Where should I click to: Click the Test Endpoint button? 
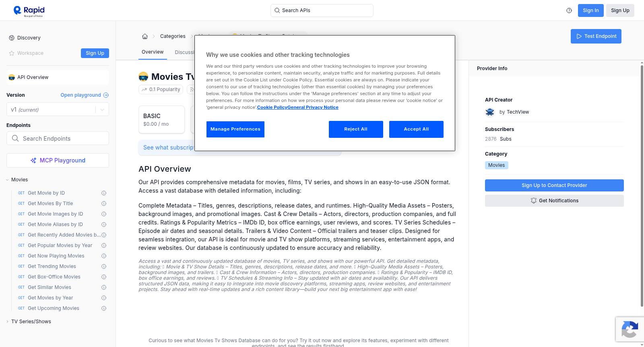click(x=596, y=36)
